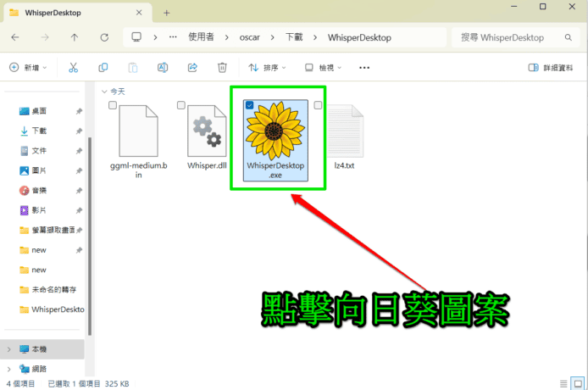Screen dimensions: 588x390
Task: Click the Delete trash can icon
Action: point(222,68)
